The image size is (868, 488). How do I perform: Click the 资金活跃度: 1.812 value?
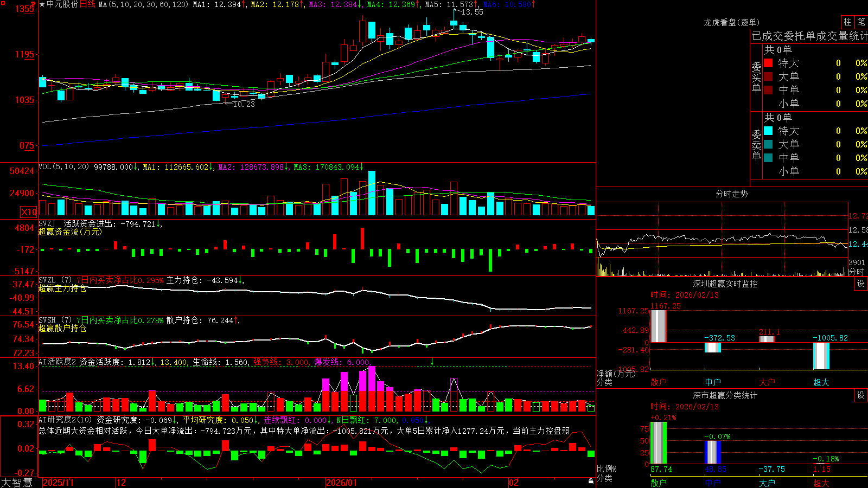click(x=115, y=362)
